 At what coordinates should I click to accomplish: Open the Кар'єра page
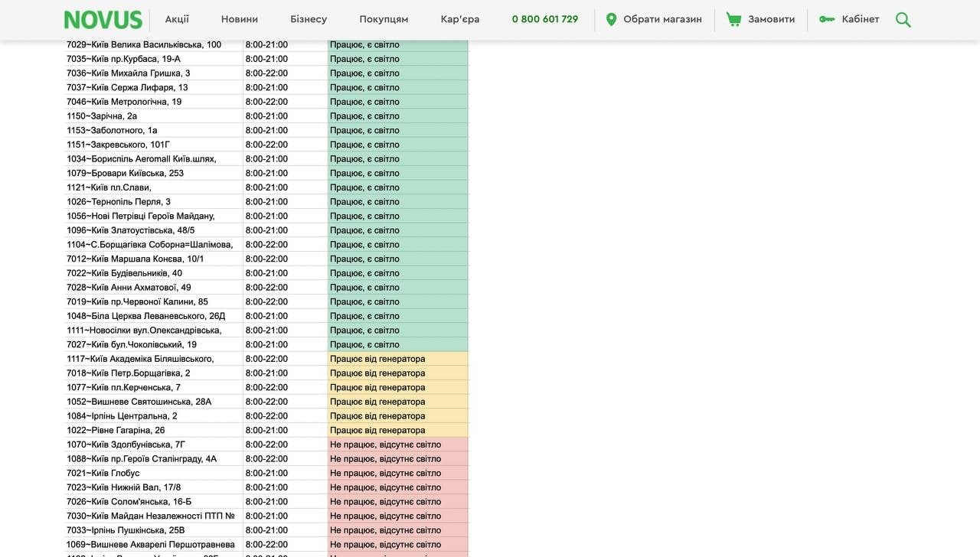pos(460,19)
